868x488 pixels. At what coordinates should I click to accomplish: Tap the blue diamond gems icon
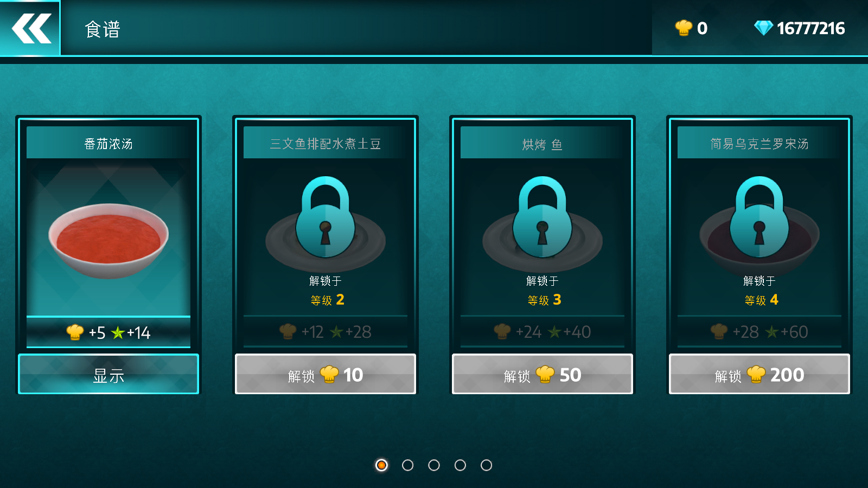pos(763,28)
